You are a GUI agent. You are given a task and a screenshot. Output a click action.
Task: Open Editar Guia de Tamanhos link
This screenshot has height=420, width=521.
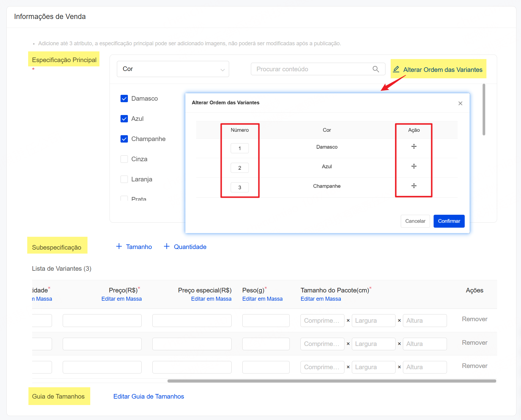148,396
